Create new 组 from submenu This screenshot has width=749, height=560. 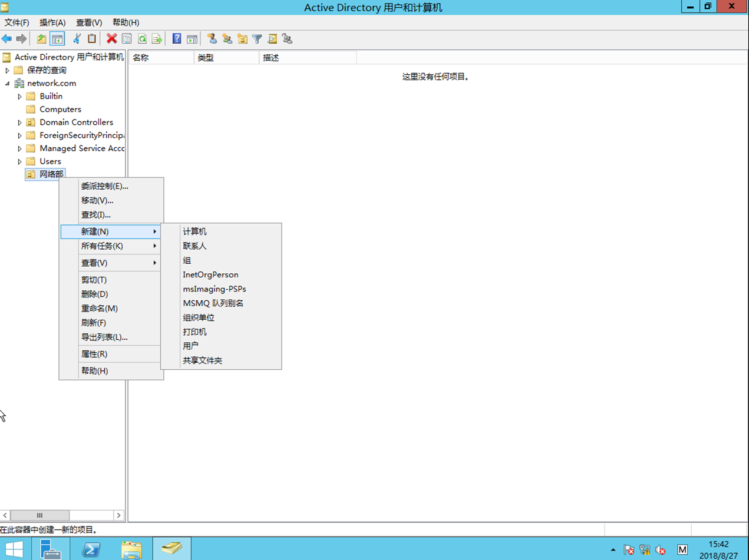(221, 260)
